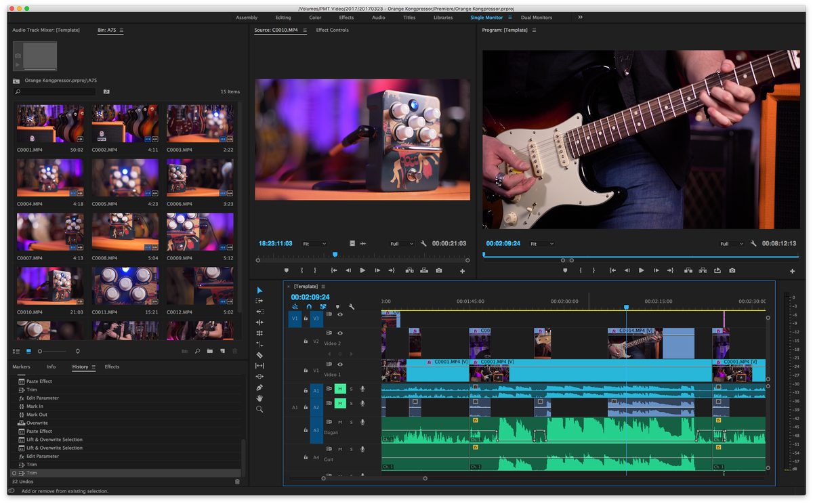Screen dimensions: 813x504
Task: Delete history state with trash icon
Action: [237, 482]
